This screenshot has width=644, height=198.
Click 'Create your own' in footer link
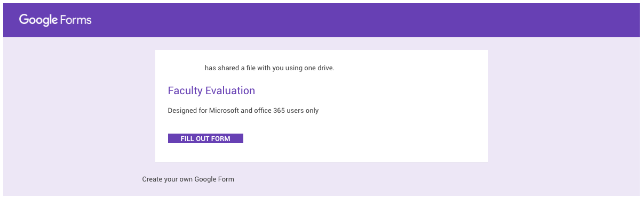(167, 179)
